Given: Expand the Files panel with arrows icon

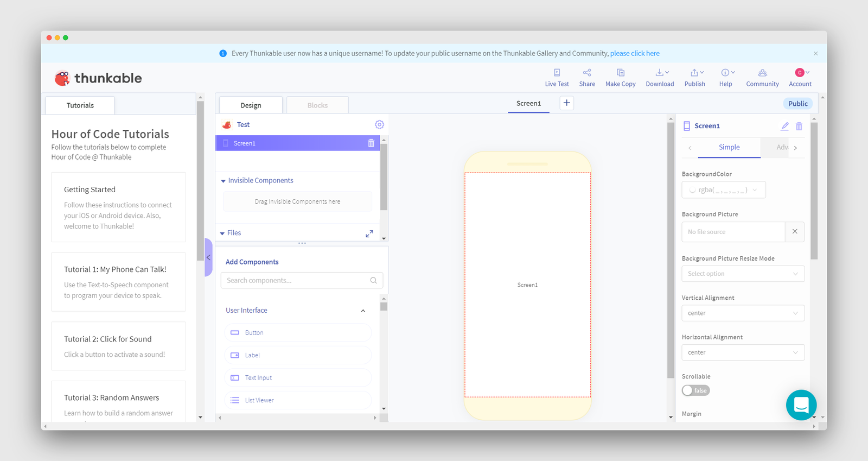Looking at the screenshot, I should pyautogui.click(x=369, y=233).
